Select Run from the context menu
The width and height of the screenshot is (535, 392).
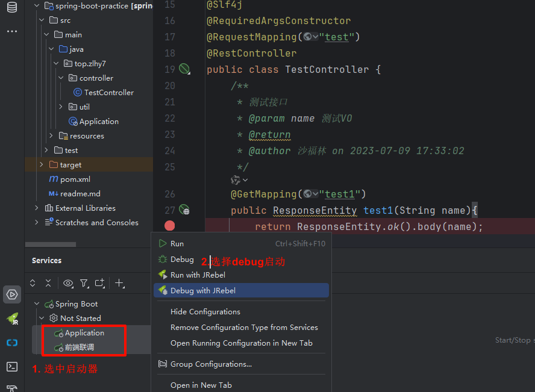(177, 243)
